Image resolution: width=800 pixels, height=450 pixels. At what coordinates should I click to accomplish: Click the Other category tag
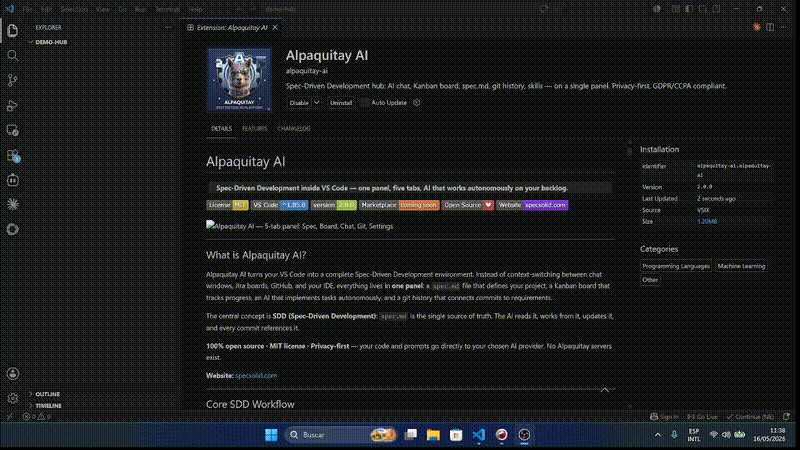click(x=650, y=280)
